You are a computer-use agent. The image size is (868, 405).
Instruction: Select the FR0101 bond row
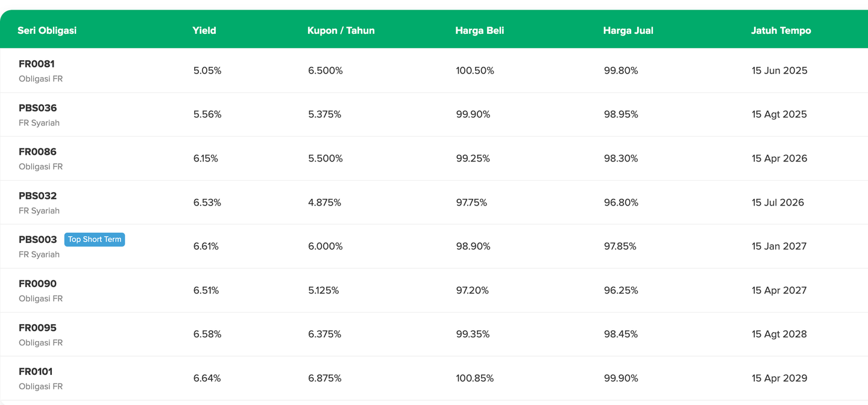coord(36,372)
